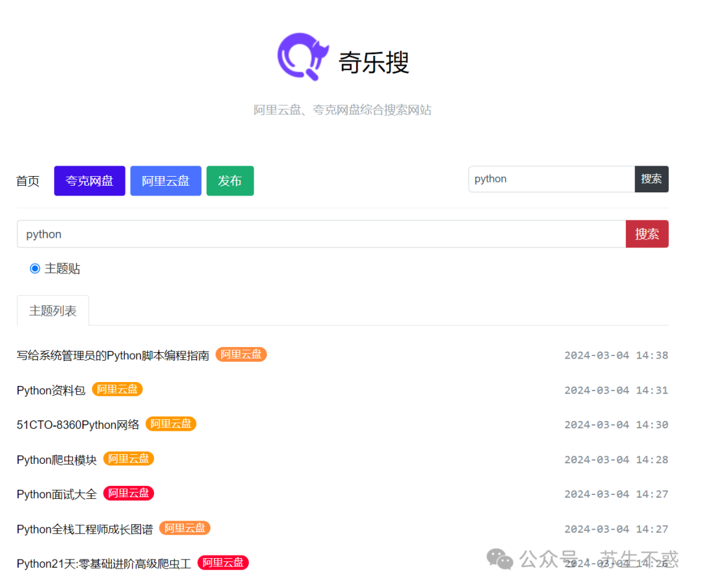
Task: Click 阿里云盘 badge beside Python全栈工程师成长图谱
Action: (185, 528)
